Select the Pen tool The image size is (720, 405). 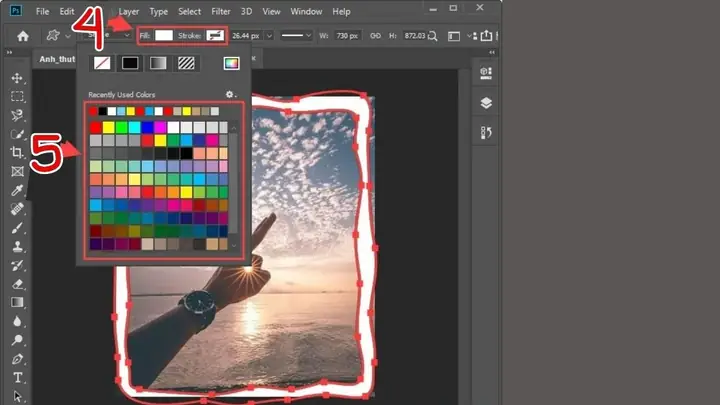coord(17,359)
